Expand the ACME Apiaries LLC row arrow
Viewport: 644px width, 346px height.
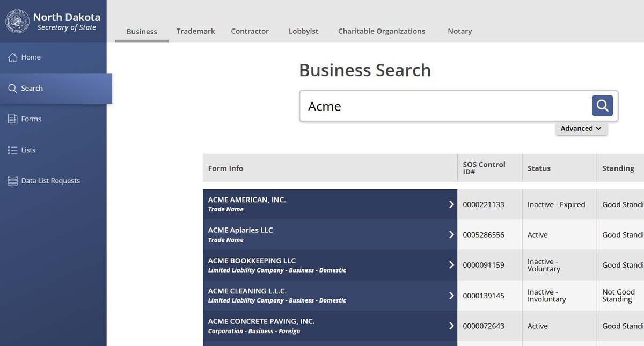[x=451, y=234]
